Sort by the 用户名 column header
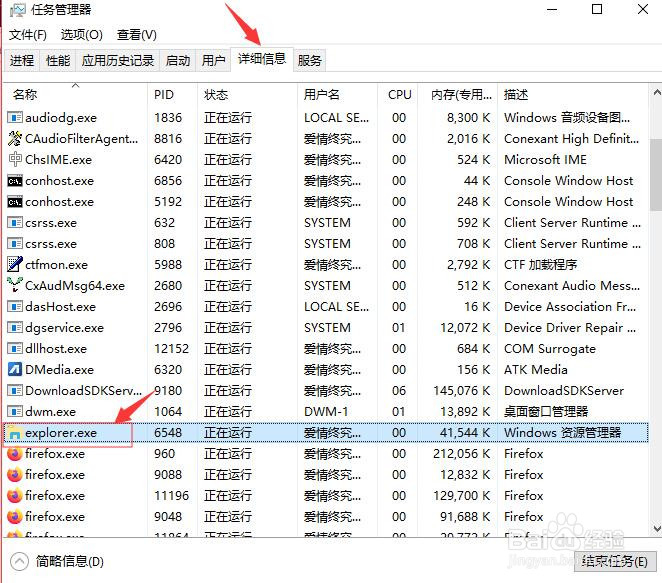 click(337, 95)
